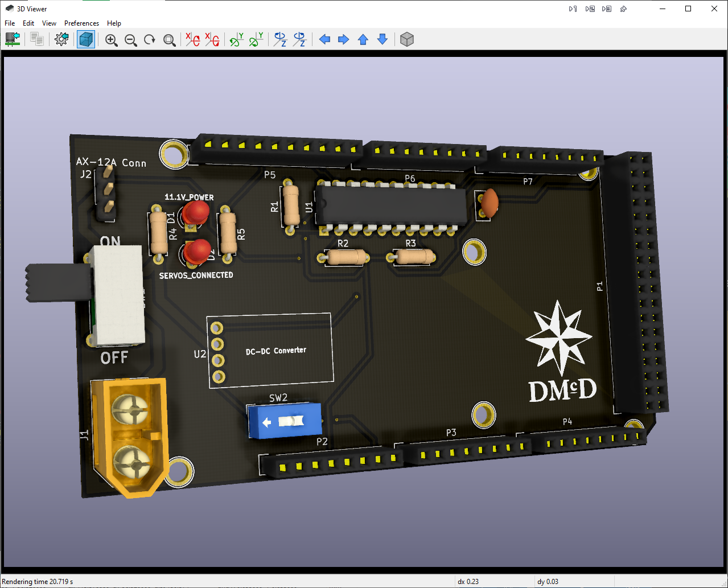The height and width of the screenshot is (588, 728).
Task: Toggle the raytracing render cube icon
Action: click(86, 39)
